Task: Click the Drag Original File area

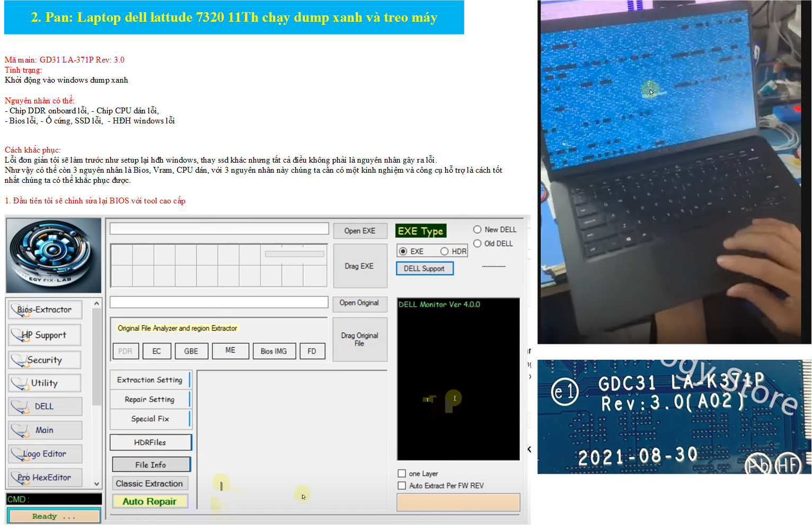Action: click(x=360, y=340)
